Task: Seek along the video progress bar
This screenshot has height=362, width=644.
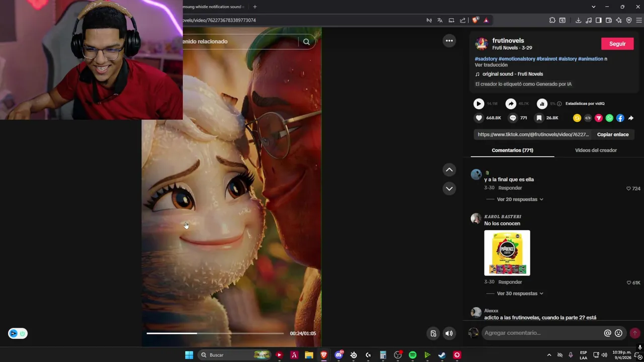Action: pos(215,333)
